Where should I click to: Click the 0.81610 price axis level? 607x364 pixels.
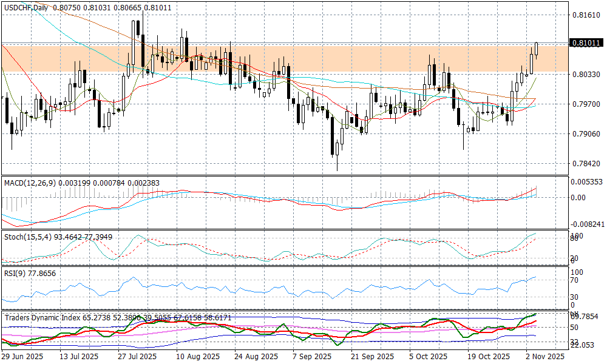pos(585,15)
